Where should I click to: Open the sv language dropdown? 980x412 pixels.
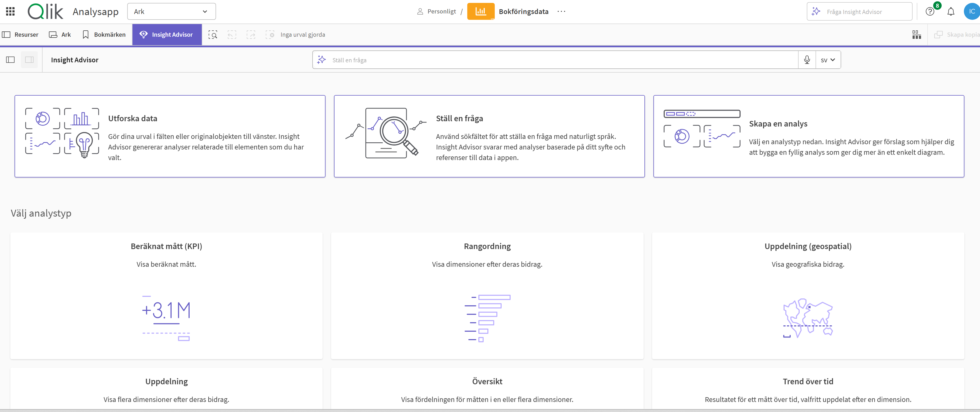[x=828, y=60]
